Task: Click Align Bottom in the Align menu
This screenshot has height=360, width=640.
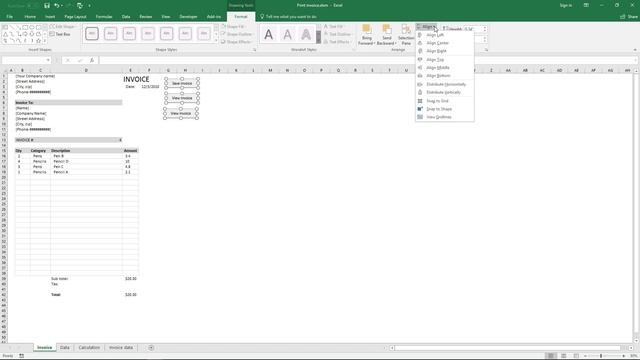Action: point(444,76)
